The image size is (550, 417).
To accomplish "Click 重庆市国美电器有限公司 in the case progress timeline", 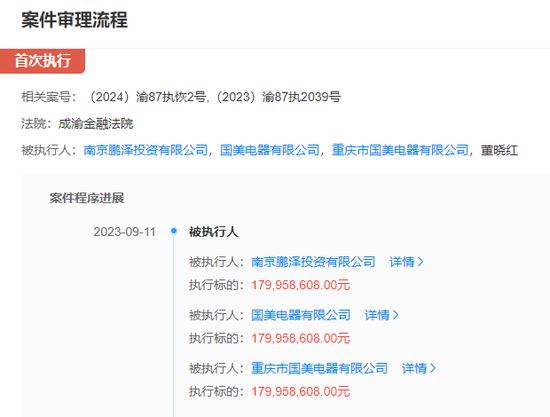I will pos(320,369).
